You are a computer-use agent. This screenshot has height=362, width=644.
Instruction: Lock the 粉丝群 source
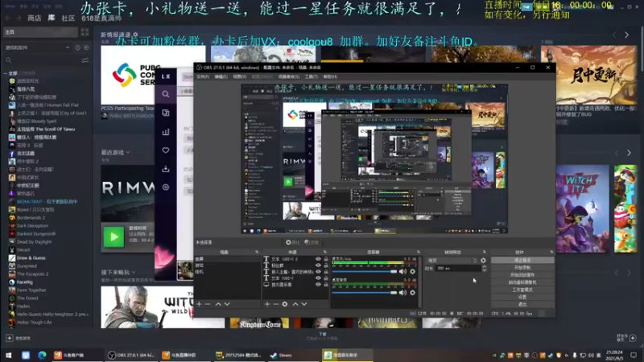[x=326, y=265]
